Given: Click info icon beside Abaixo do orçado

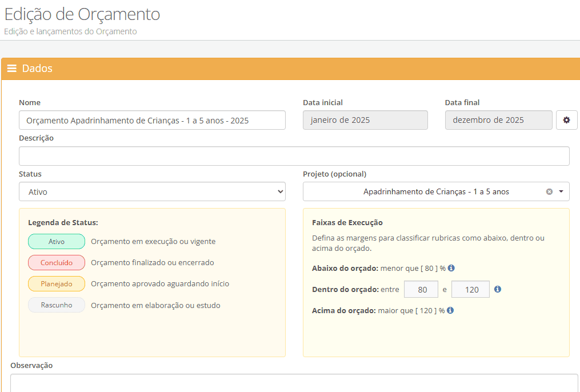Looking at the screenshot, I should (451, 268).
